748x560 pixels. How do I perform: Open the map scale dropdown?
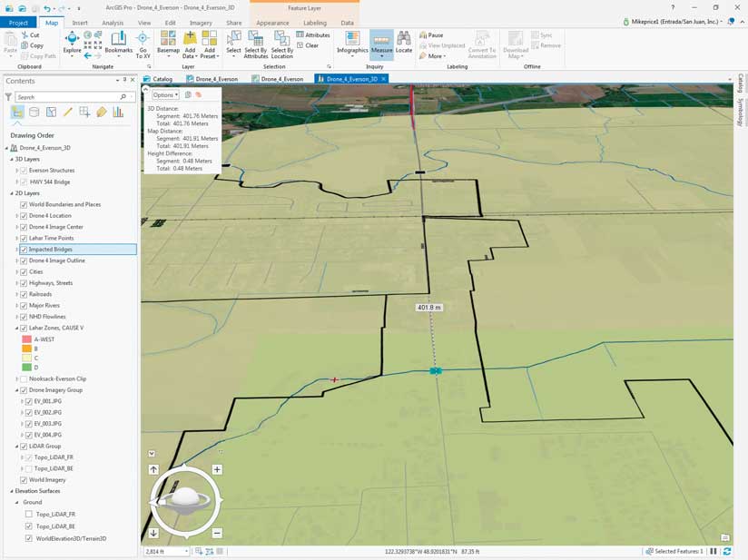[186, 552]
